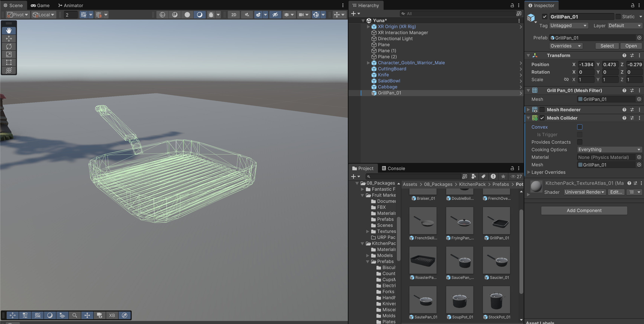Open the debug draw mode bug icon

click(x=211, y=15)
